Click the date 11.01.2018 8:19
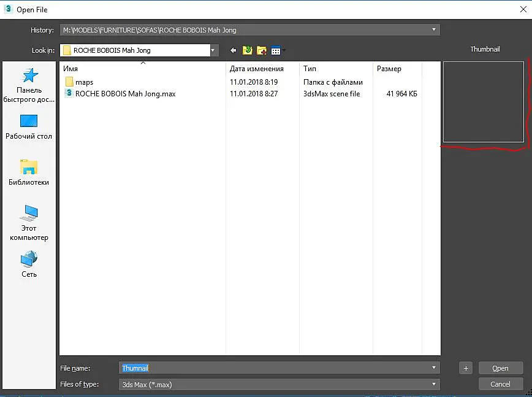The height and width of the screenshot is (397, 532). tap(254, 82)
